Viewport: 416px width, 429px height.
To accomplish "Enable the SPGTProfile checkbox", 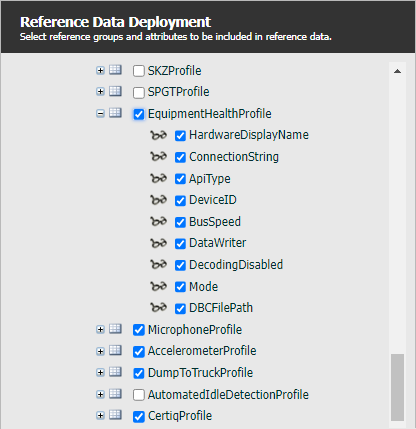I will (139, 92).
